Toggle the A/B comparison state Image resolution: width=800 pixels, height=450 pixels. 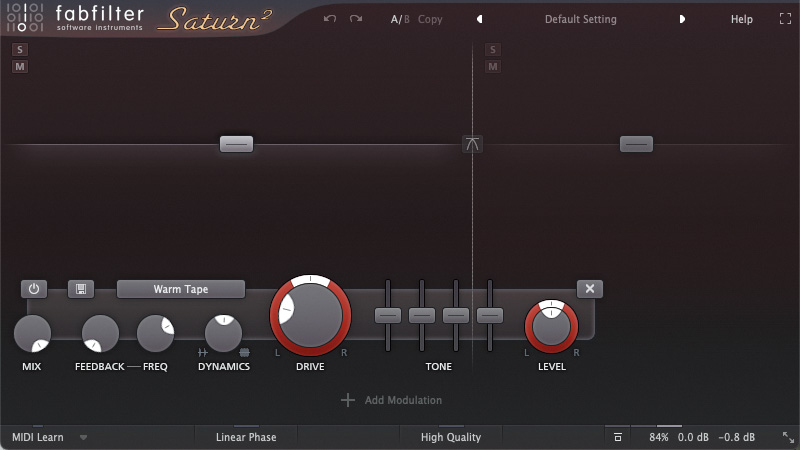[x=399, y=19]
